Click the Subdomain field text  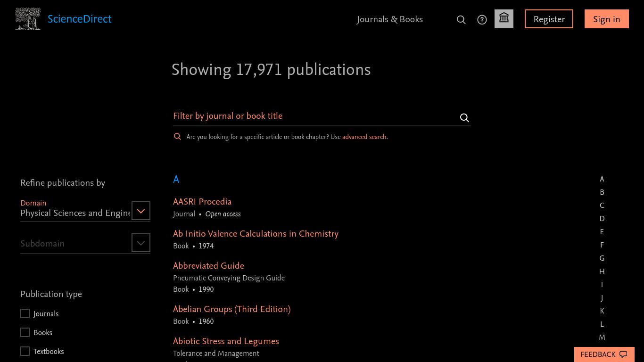click(42, 244)
